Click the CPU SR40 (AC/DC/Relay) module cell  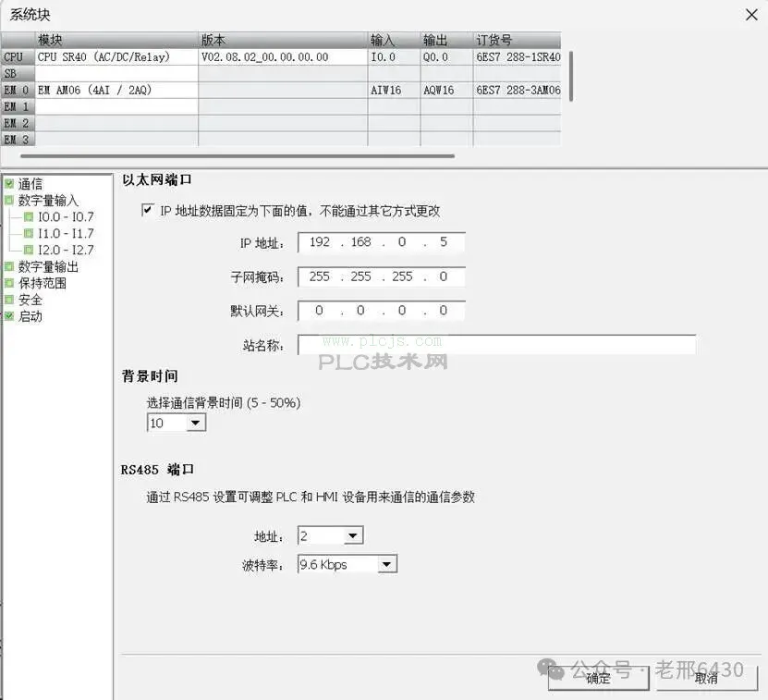pyautogui.click(x=116, y=56)
